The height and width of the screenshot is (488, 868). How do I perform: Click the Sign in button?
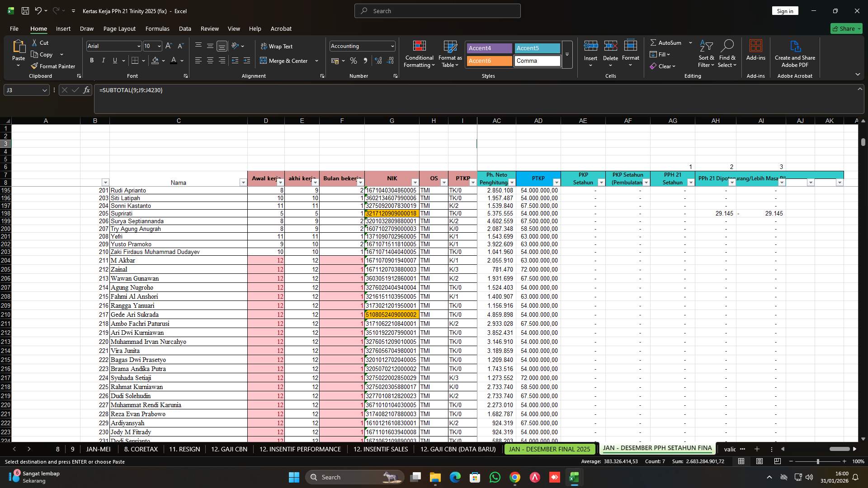785,10
